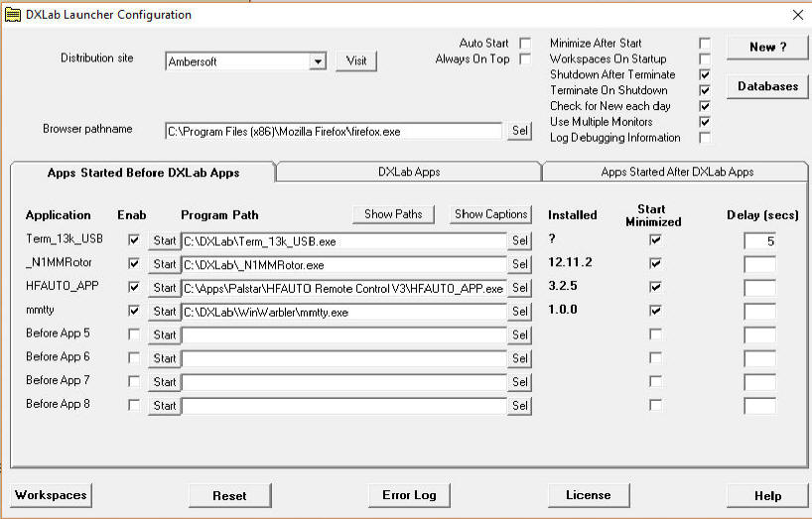Open the Error Log
The image size is (812, 519).
(x=408, y=495)
